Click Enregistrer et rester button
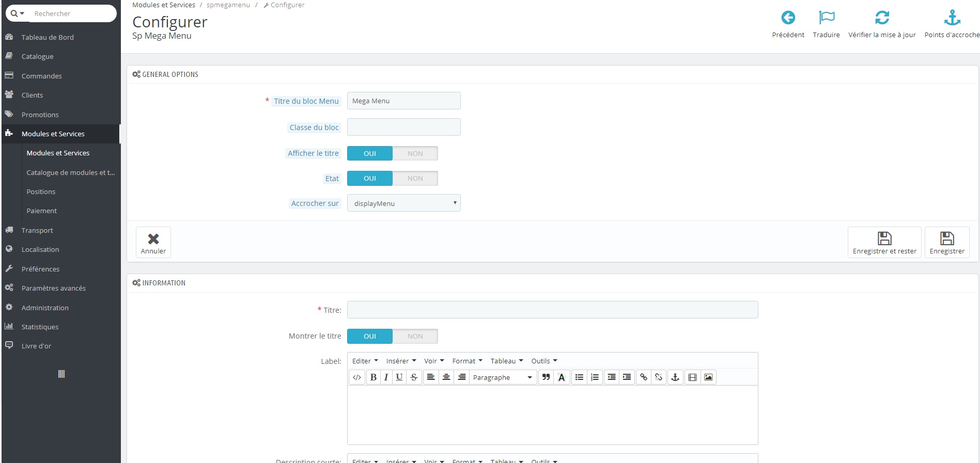The width and height of the screenshot is (980, 463). click(x=884, y=242)
